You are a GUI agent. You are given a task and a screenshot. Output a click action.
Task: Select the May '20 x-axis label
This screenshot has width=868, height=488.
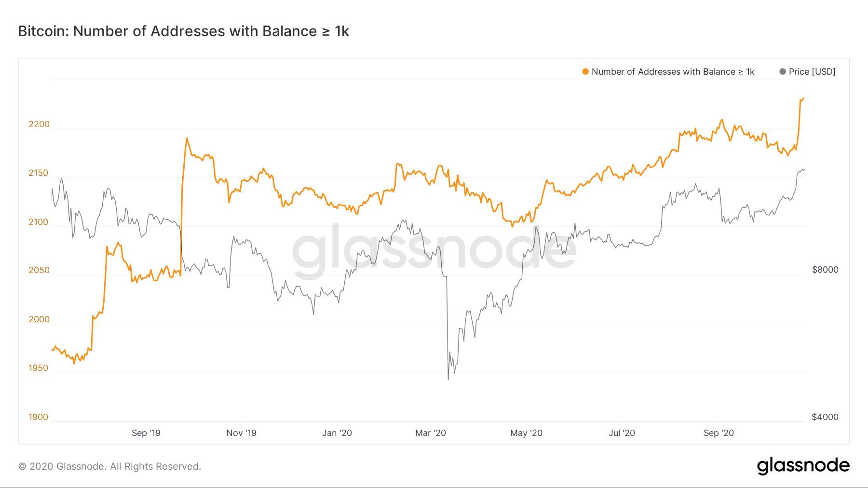coord(526,433)
